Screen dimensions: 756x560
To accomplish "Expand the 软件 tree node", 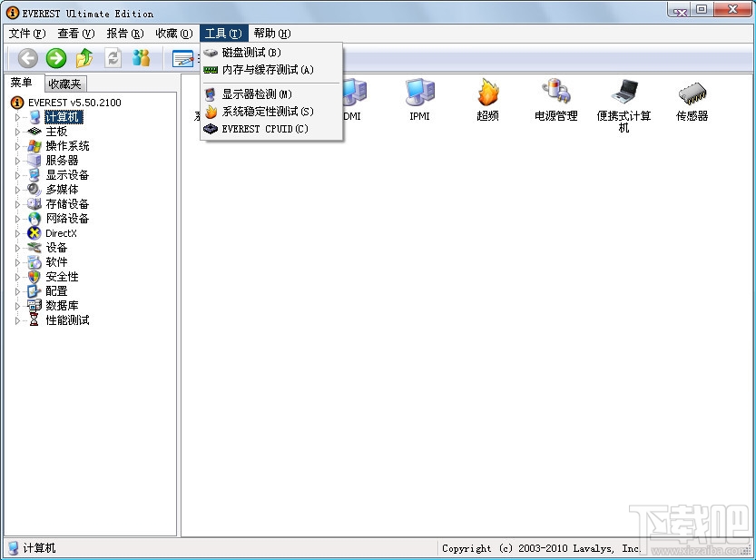I will 18,261.
